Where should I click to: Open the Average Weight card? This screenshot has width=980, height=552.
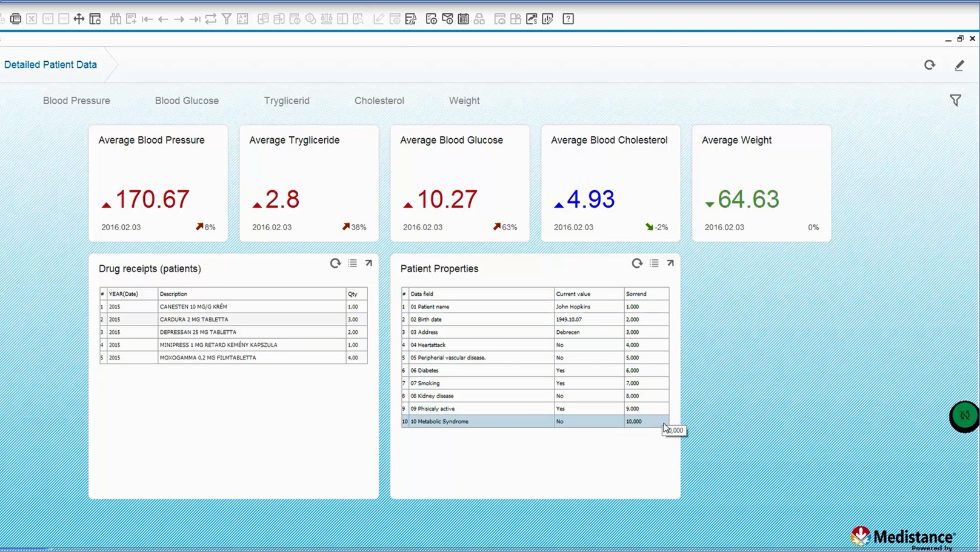(x=762, y=184)
